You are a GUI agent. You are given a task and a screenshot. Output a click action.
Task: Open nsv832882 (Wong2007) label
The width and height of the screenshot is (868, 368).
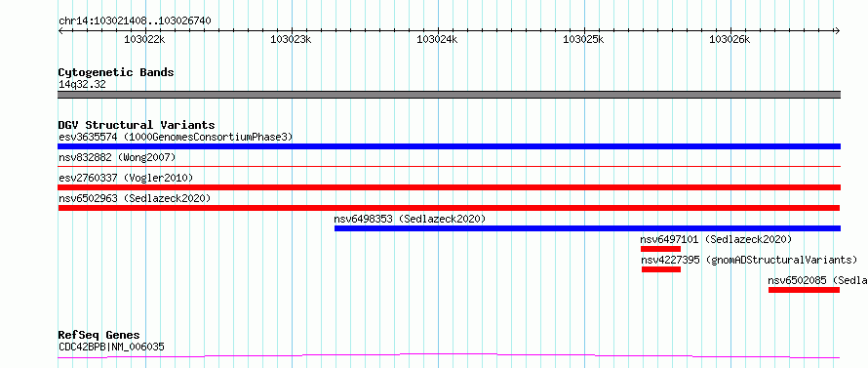(x=117, y=157)
